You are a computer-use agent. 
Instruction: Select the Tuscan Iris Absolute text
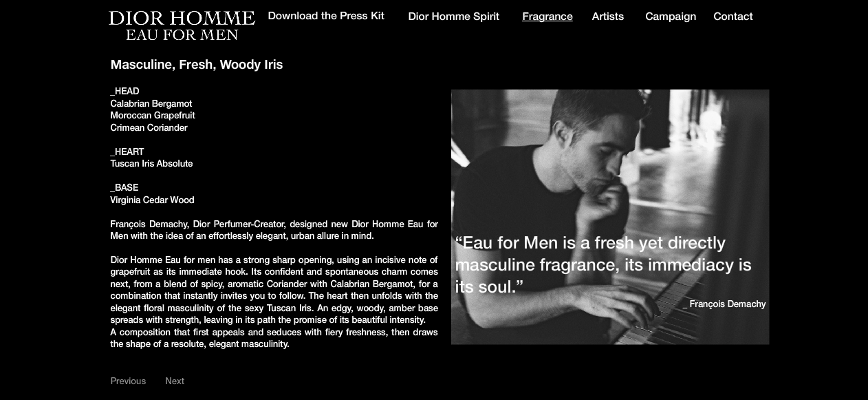151,164
